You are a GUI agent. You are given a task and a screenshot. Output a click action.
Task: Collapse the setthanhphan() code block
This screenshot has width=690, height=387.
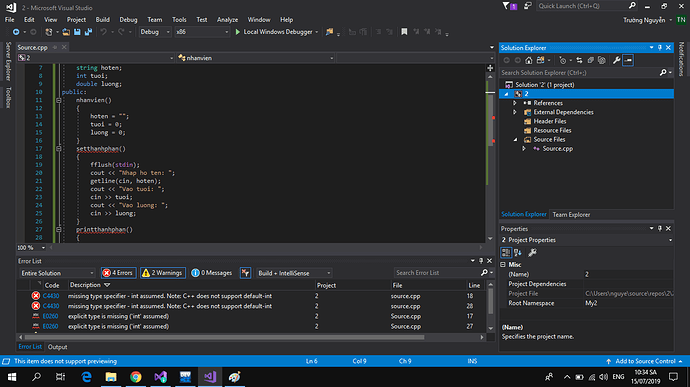click(59, 149)
